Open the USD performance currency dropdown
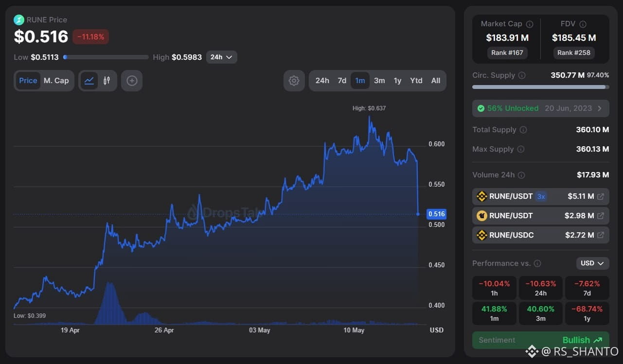Screen dimensions: 623x364 [592, 263]
